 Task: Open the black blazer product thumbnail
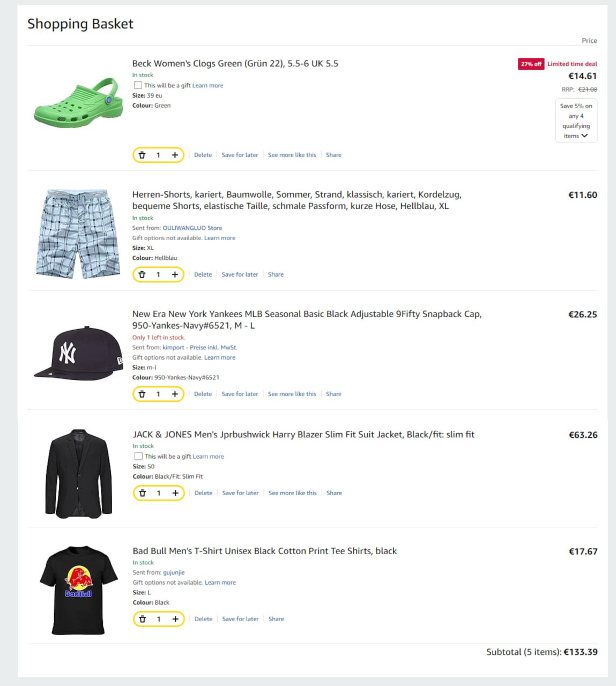79,473
